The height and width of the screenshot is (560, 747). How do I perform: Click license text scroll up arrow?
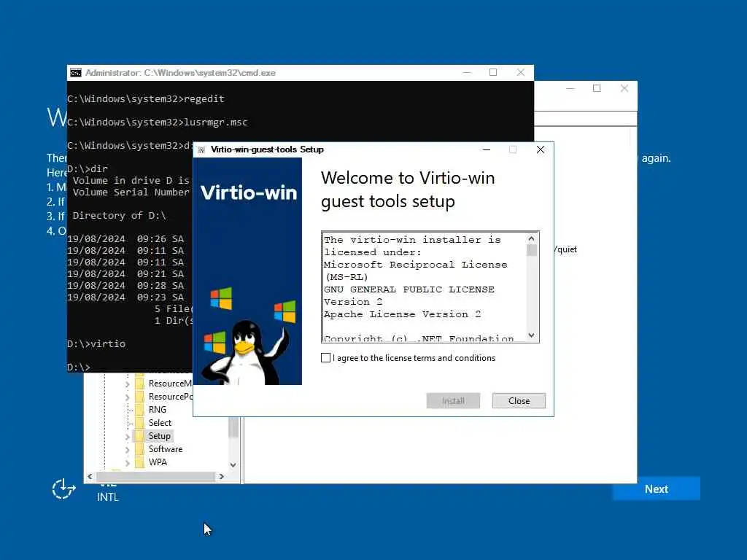pyautogui.click(x=532, y=238)
